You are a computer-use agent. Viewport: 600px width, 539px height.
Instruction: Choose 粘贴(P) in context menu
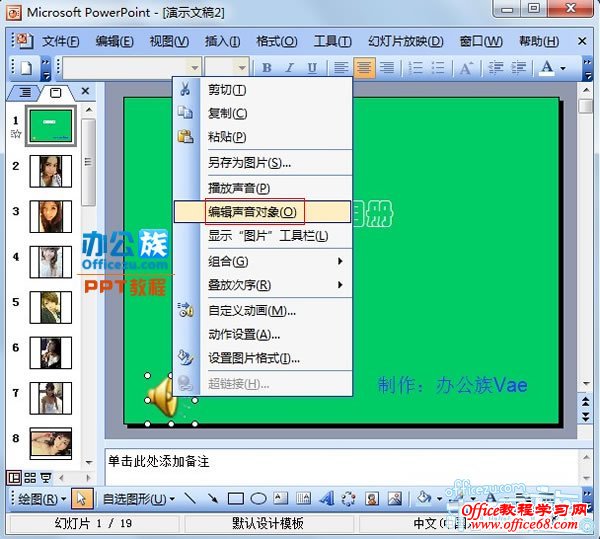(262, 137)
